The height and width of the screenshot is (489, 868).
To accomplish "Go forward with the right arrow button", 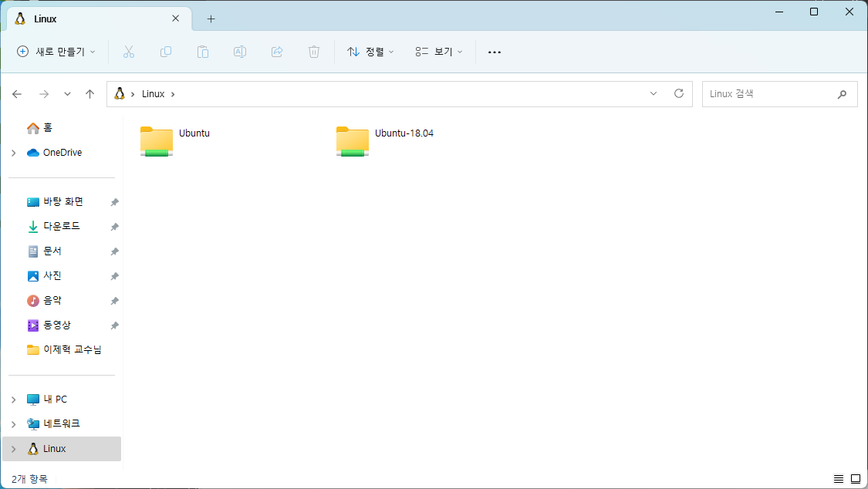I will tap(44, 94).
